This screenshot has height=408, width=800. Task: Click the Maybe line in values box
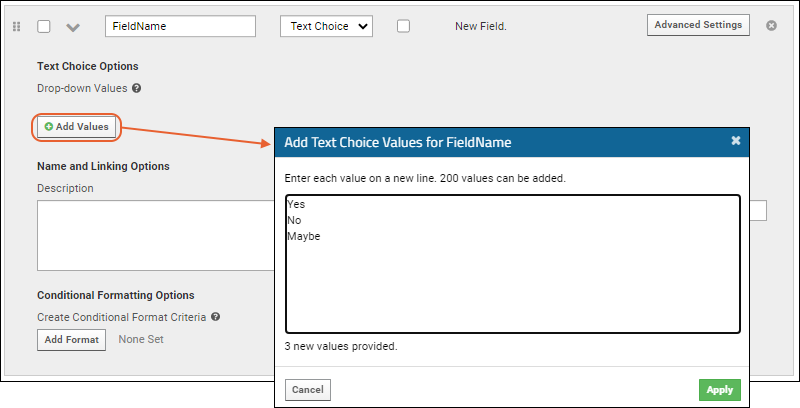point(304,237)
